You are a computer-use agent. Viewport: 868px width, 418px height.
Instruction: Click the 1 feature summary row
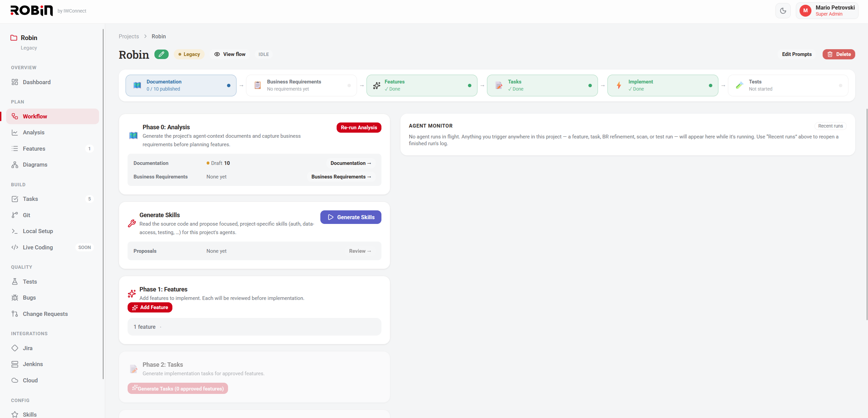point(254,327)
